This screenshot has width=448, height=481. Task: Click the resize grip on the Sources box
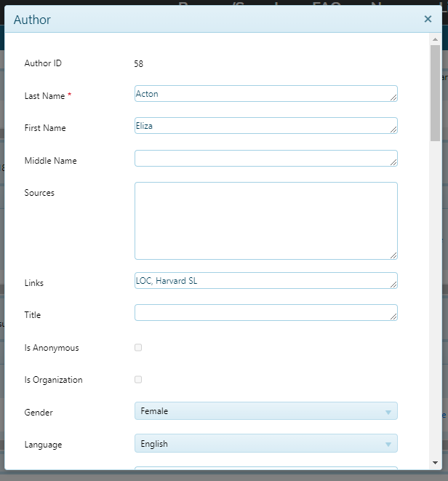[393, 255]
